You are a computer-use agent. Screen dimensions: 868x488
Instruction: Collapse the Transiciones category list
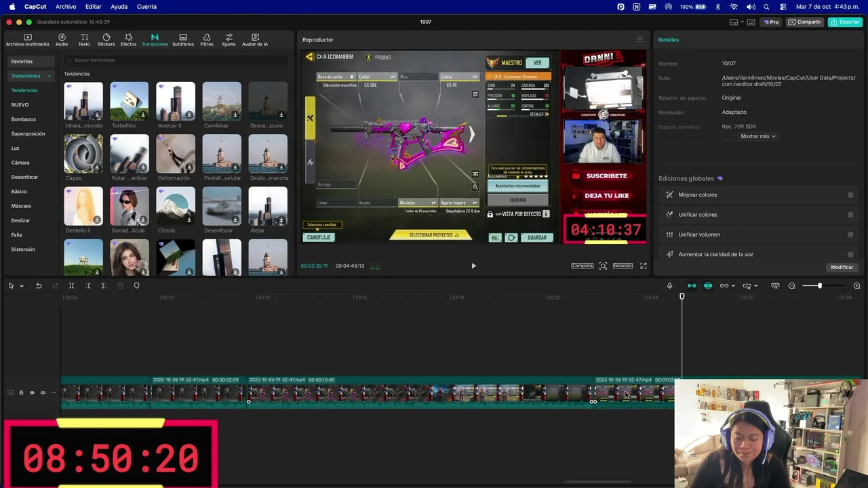click(49, 76)
